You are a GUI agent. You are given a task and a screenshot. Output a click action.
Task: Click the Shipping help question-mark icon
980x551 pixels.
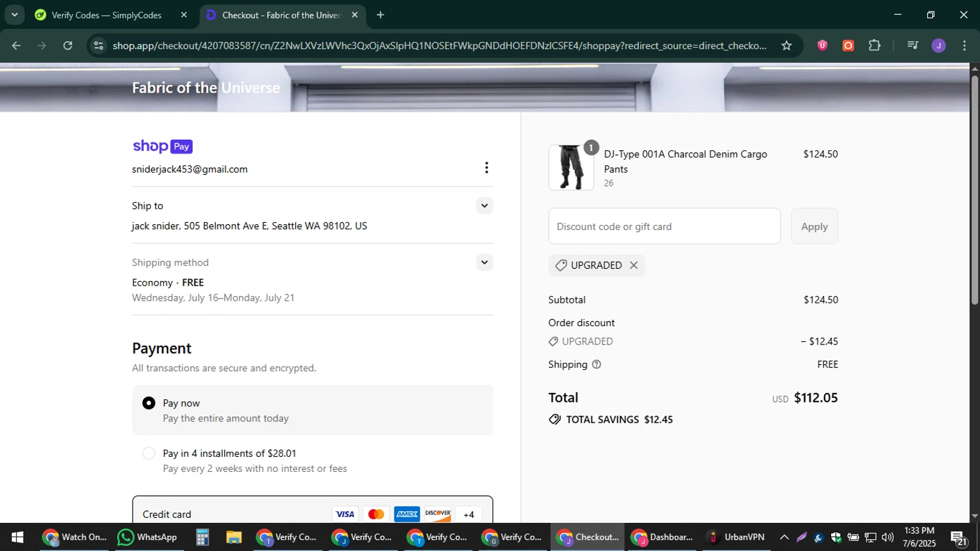click(596, 365)
